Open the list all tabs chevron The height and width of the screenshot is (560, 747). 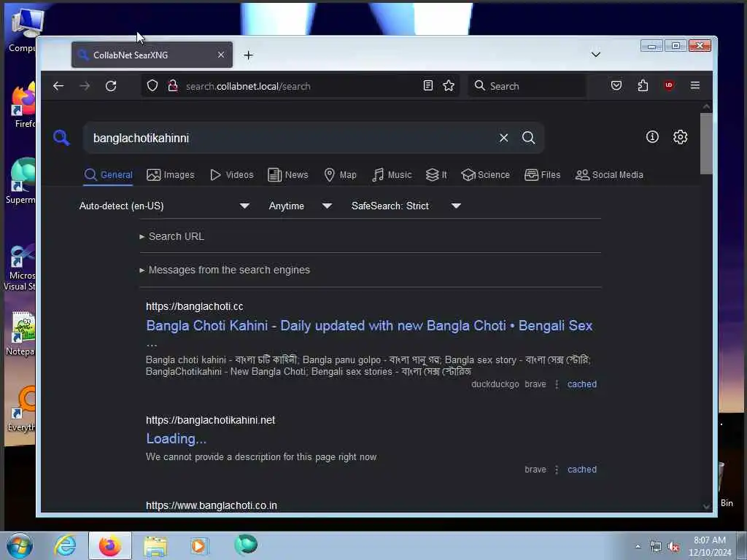(x=595, y=55)
